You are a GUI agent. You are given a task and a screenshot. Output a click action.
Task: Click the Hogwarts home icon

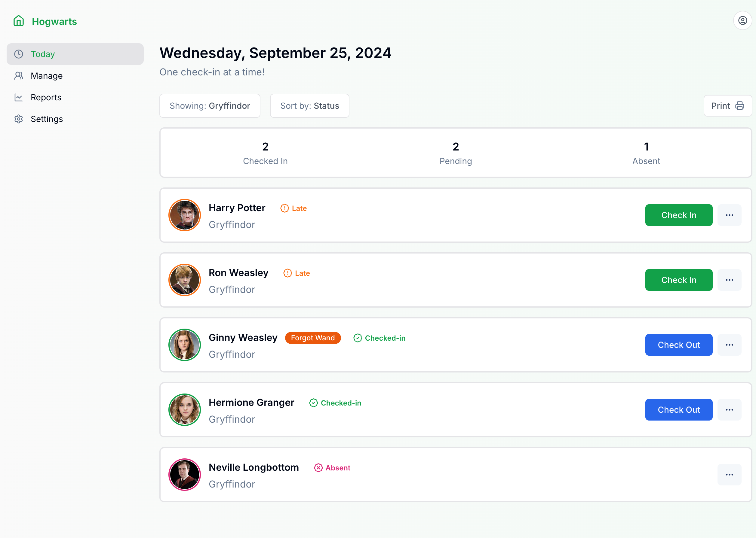tap(19, 21)
